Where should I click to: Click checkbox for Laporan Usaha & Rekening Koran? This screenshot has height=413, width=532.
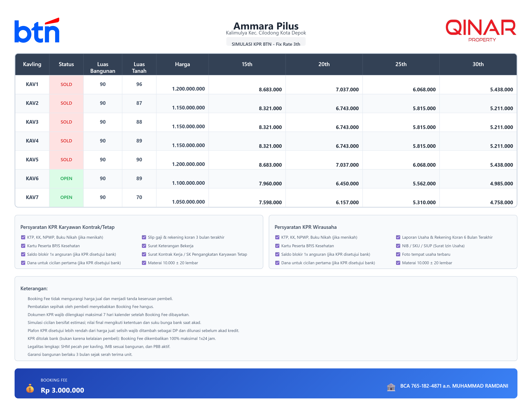tap(398, 237)
